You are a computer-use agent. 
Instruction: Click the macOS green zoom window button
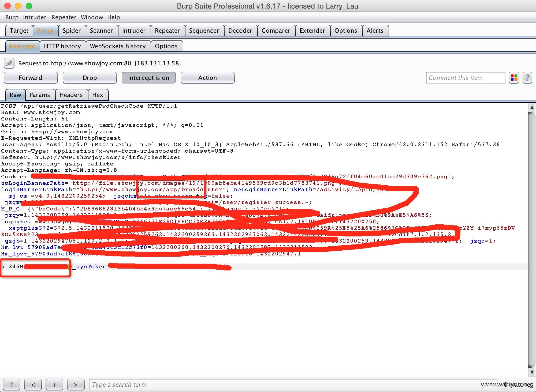(x=29, y=6)
